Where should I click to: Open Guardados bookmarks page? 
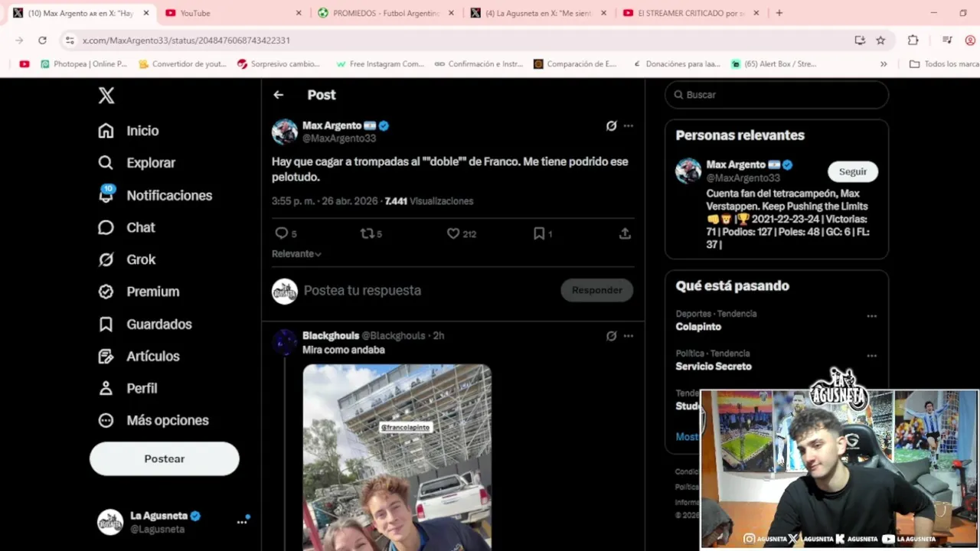point(145,324)
